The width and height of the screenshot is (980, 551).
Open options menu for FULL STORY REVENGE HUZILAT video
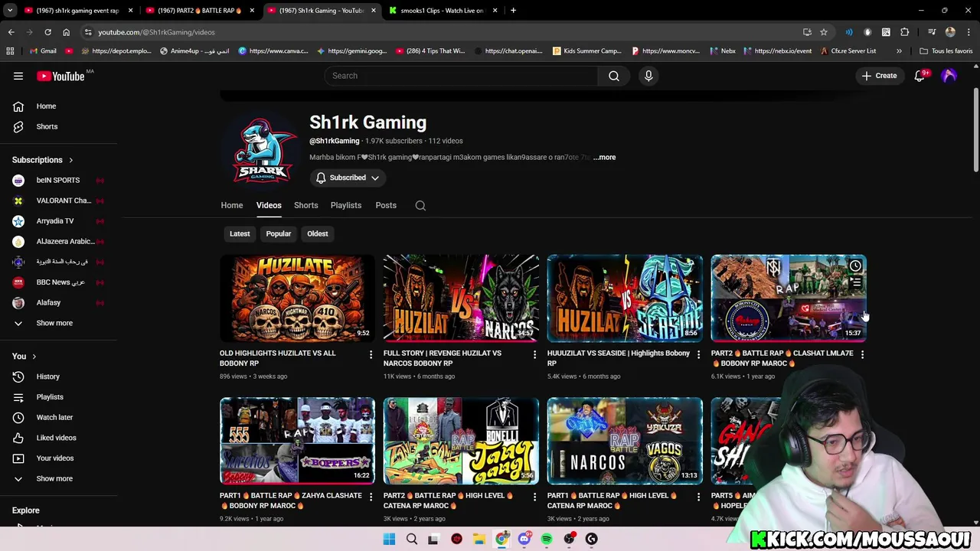[534, 354]
